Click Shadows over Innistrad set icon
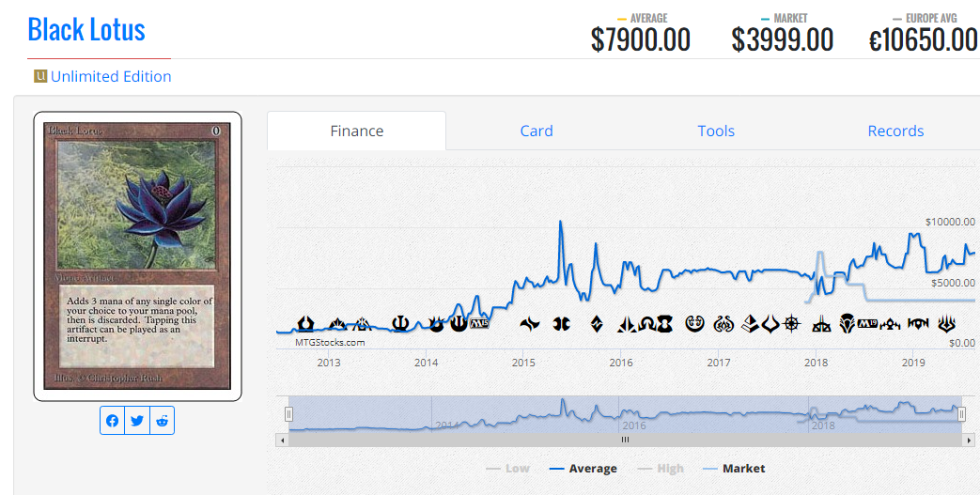980x495 pixels. pyautogui.click(x=646, y=324)
